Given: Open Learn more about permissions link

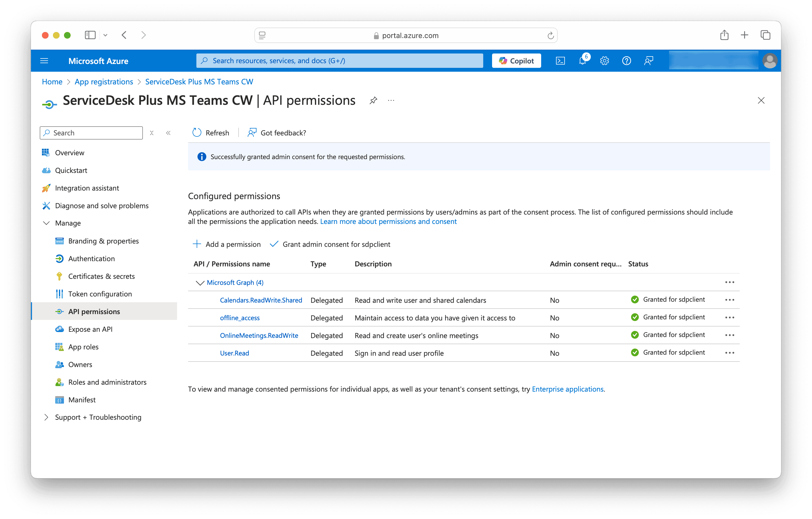Looking at the screenshot, I should 388,221.
